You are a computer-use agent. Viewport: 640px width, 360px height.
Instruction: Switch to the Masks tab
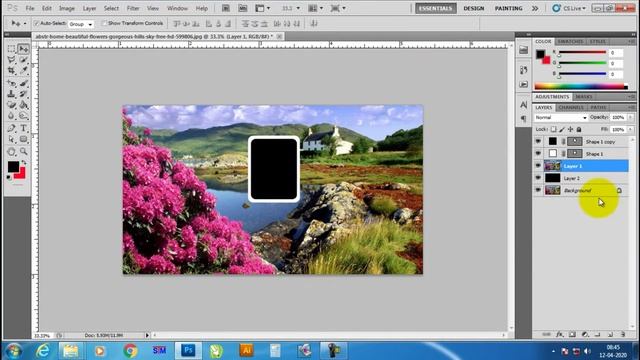pyautogui.click(x=584, y=97)
